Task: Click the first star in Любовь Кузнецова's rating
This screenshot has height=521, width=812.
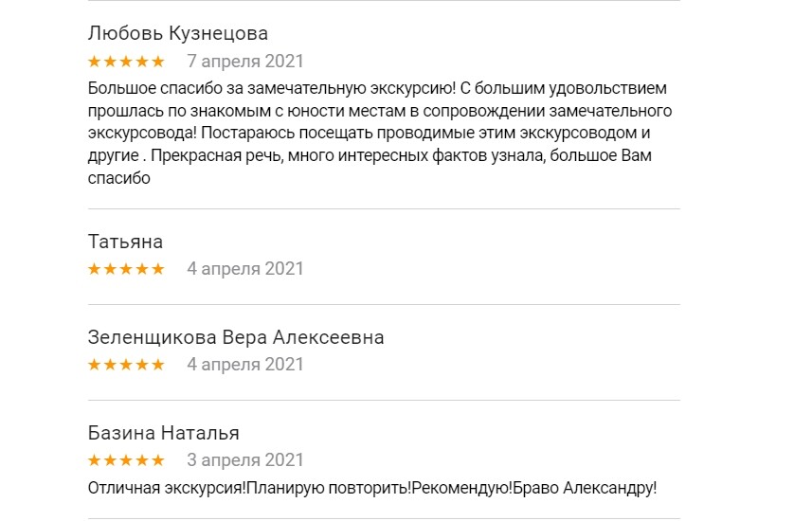Action: [x=95, y=62]
